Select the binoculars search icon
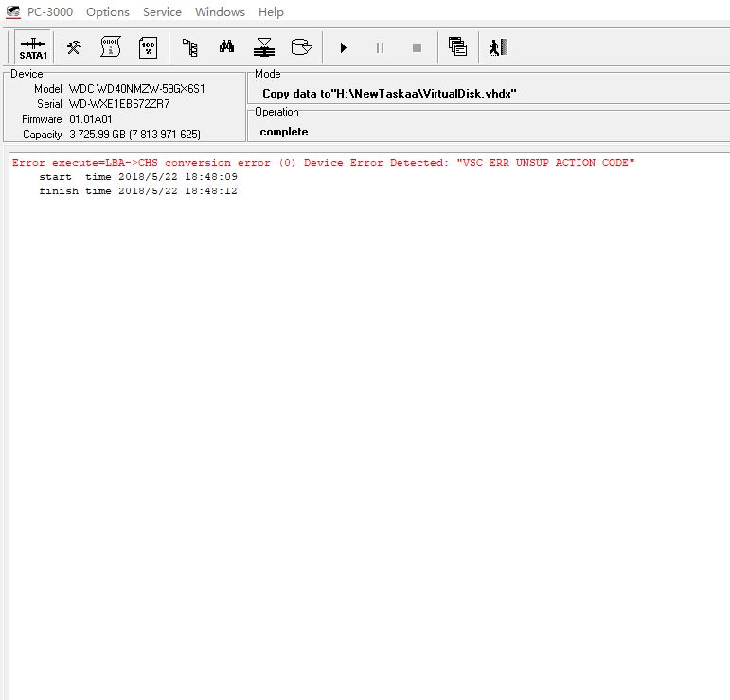 tap(226, 46)
